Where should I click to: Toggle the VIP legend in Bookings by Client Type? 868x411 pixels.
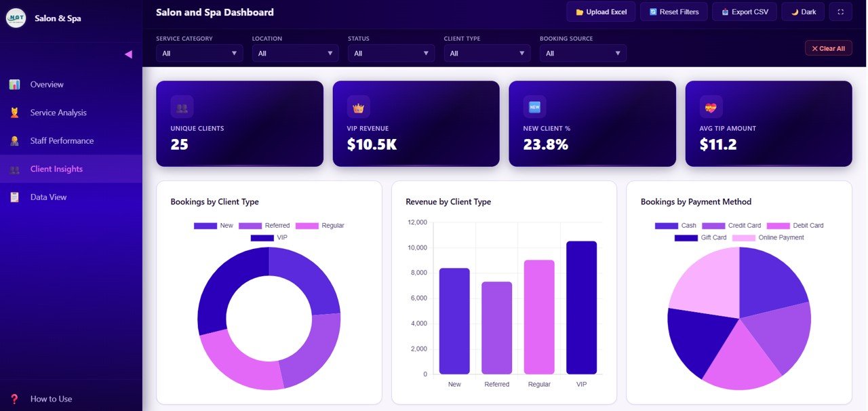pos(269,238)
